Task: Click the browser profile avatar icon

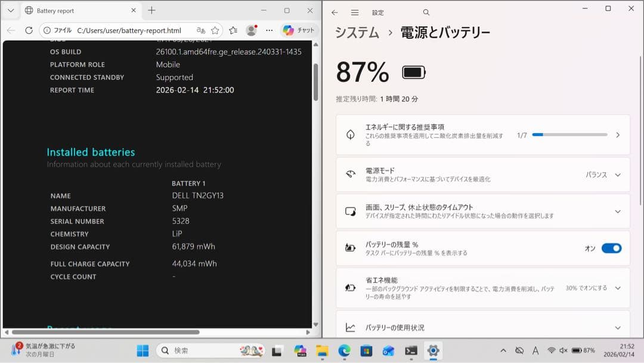Action: point(251,30)
